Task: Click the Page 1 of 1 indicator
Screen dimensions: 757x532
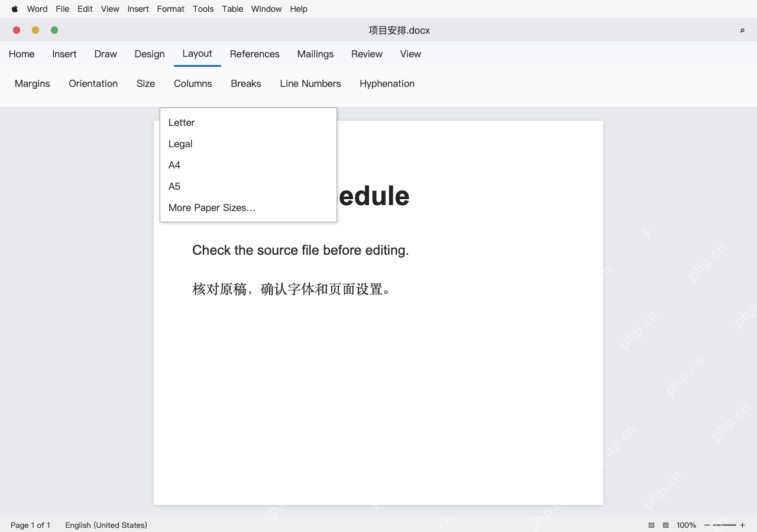Action: (x=31, y=525)
